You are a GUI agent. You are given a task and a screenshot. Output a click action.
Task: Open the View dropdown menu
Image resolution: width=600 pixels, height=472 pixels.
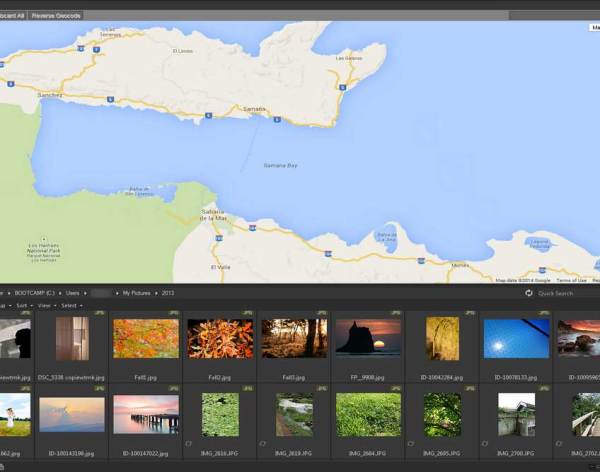47,305
